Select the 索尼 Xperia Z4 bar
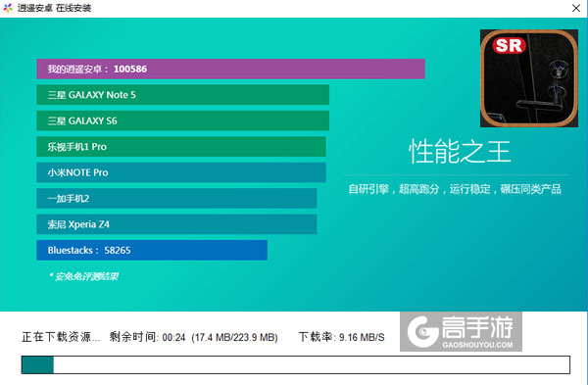588x385 pixels. pyautogui.click(x=176, y=224)
